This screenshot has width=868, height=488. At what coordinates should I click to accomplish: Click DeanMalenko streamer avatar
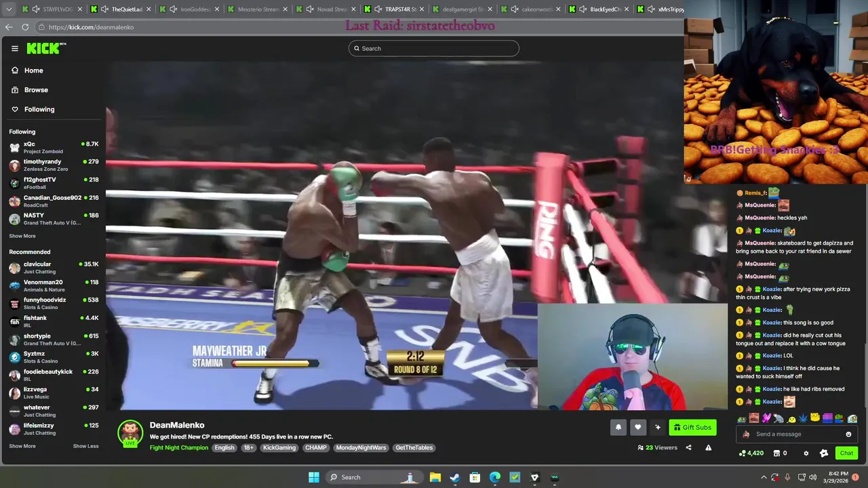click(130, 432)
